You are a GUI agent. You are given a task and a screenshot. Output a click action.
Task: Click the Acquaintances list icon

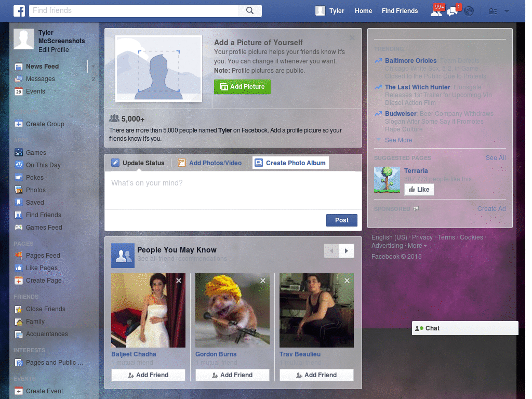(x=19, y=334)
